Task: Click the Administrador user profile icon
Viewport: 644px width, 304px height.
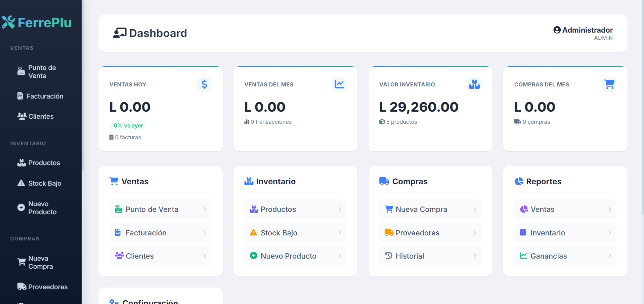Action: (557, 30)
